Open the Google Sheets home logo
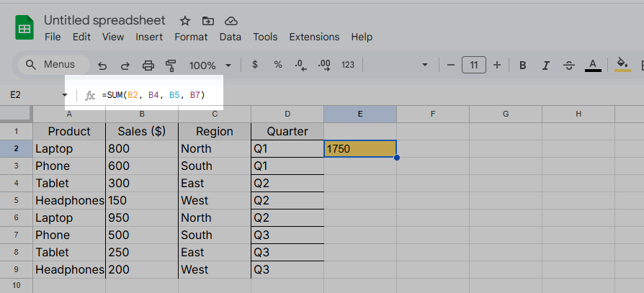This screenshot has height=293, width=644. (x=24, y=29)
